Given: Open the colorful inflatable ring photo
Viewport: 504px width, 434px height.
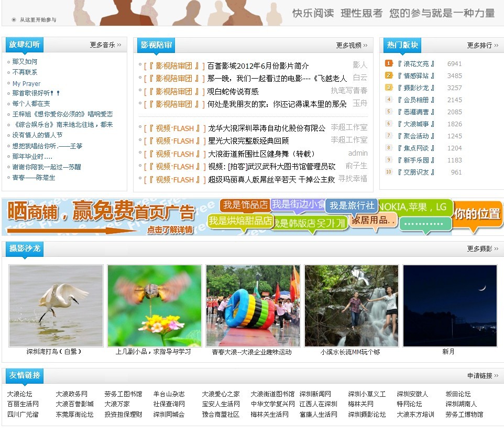Looking at the screenshot, I should [253, 306].
